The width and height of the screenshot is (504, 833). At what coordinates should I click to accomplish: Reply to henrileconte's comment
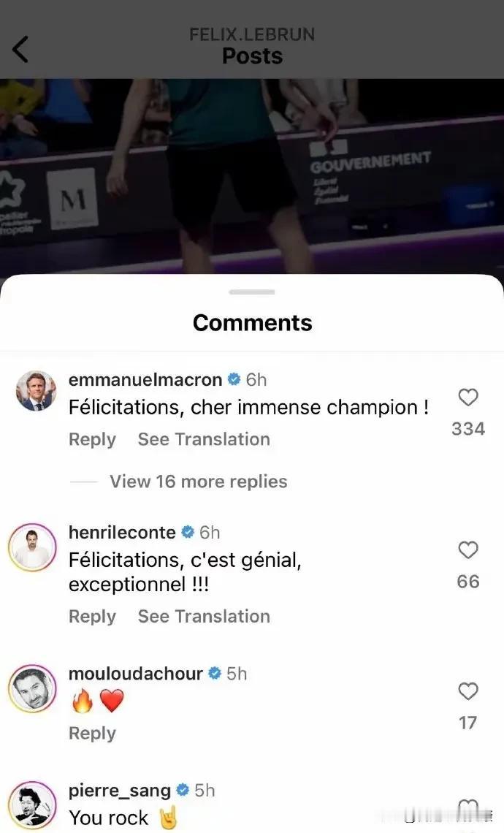click(92, 616)
